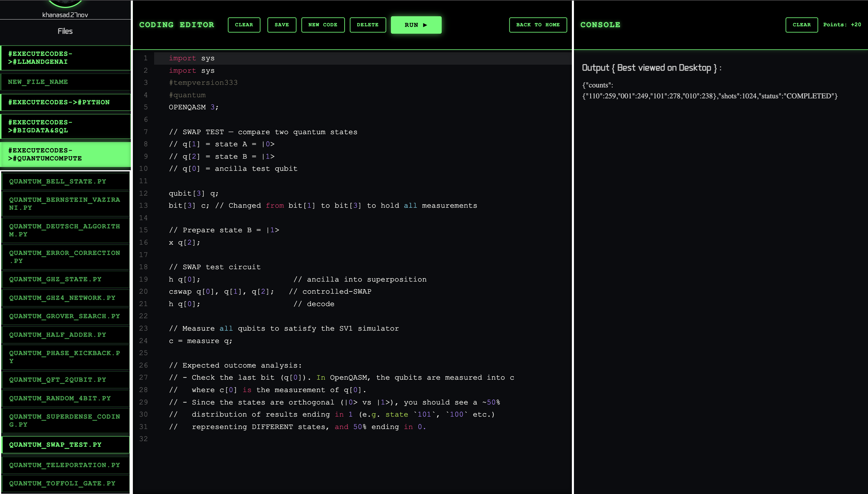Open QUANTUM_ERROR_CORRECTION.PY file
This screenshot has height=494, width=868.
(66, 257)
